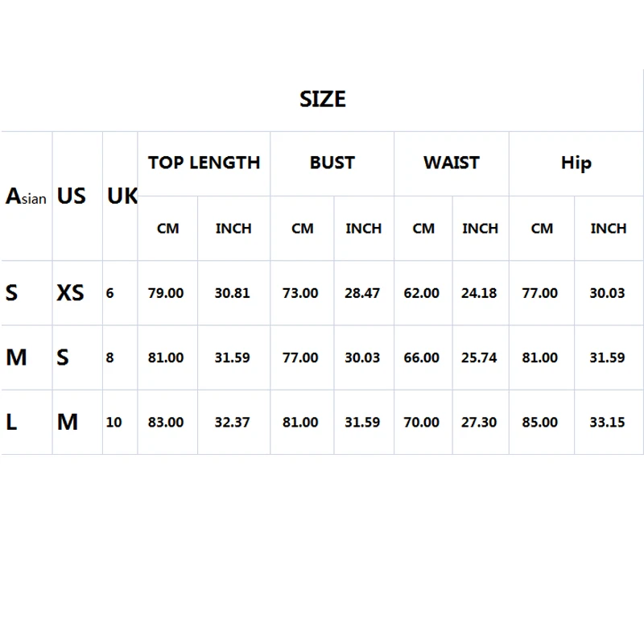644x644 pixels.
Task: Select the BUST column header
Action: click(332, 163)
